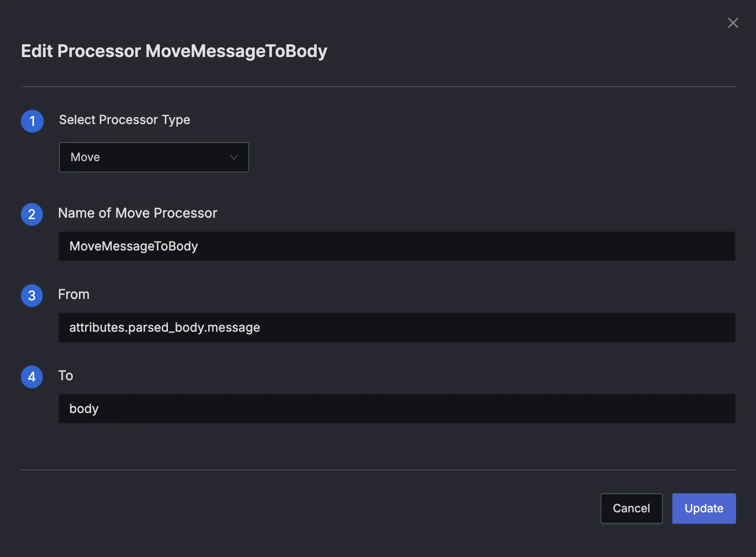Click the step 1 number badge

[32, 121]
